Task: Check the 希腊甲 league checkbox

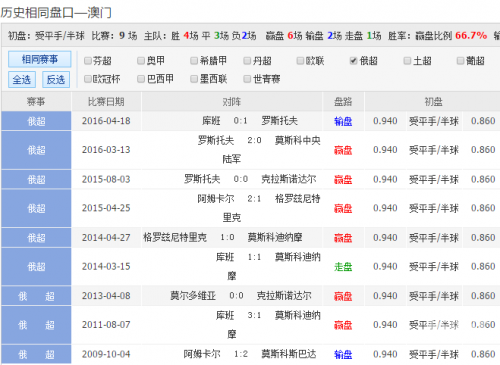Action: 194,61
